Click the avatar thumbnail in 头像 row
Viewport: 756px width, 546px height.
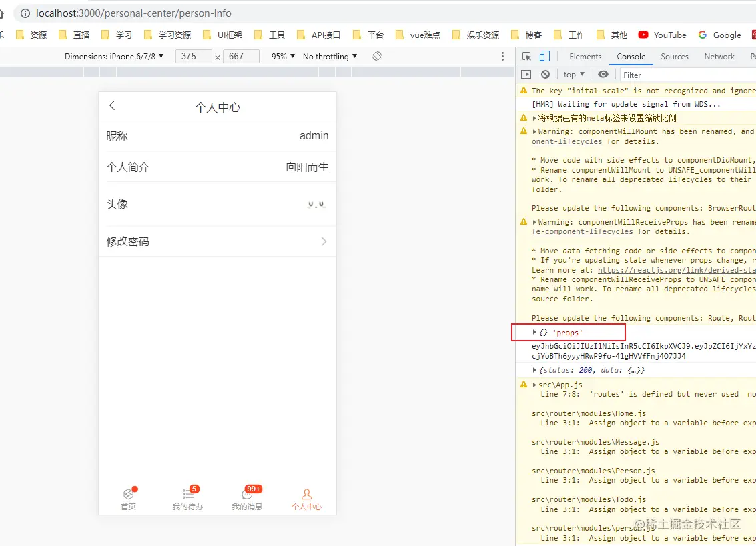(x=316, y=204)
